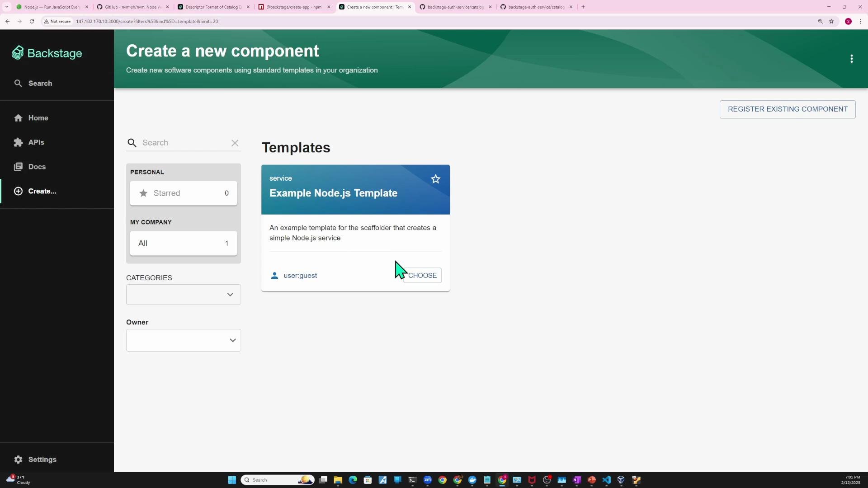Click the Example Node.js Template title
This screenshot has width=868, height=488.
(x=334, y=193)
